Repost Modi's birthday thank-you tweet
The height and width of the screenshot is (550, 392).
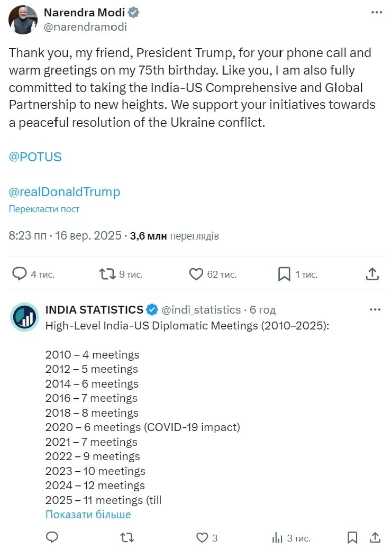coord(107,274)
